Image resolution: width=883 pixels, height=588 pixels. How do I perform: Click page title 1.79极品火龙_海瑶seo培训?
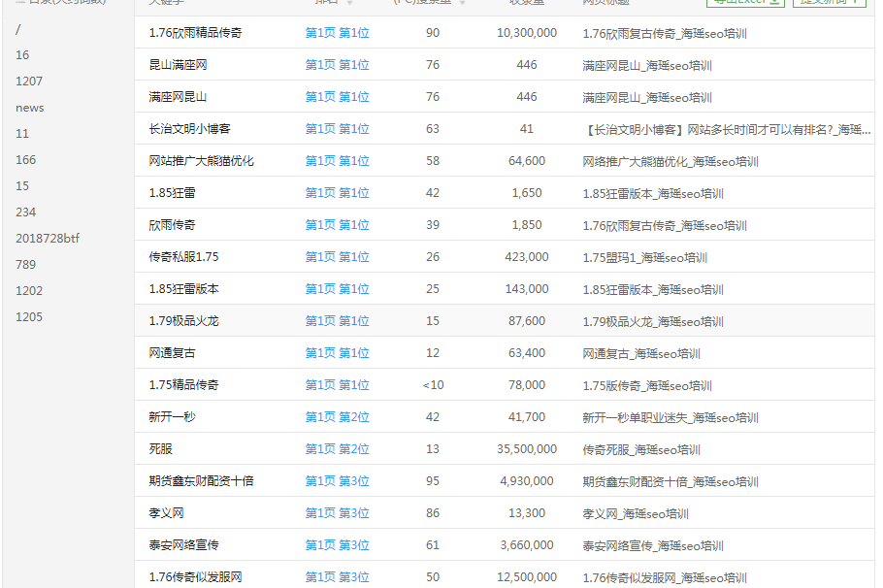click(x=653, y=322)
